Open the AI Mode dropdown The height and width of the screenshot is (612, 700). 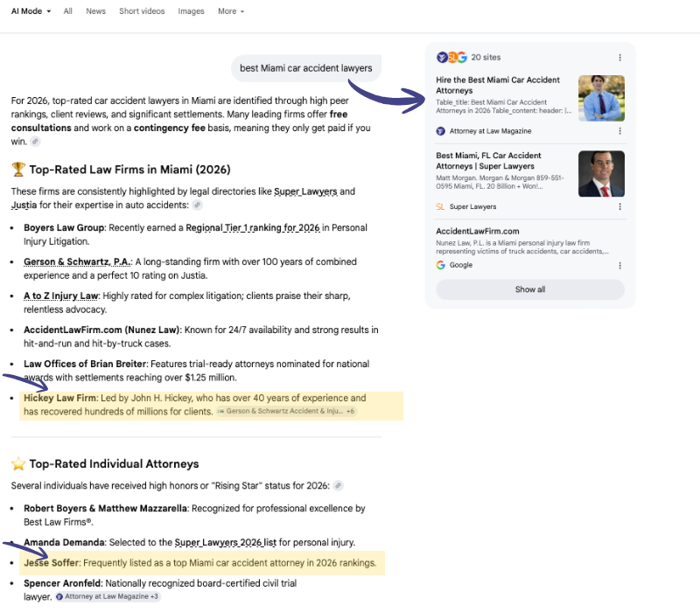pyautogui.click(x=31, y=11)
